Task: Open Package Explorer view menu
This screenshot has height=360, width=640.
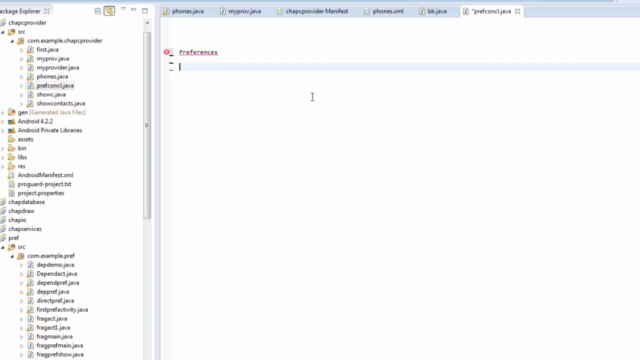Action: pyautogui.click(x=123, y=9)
